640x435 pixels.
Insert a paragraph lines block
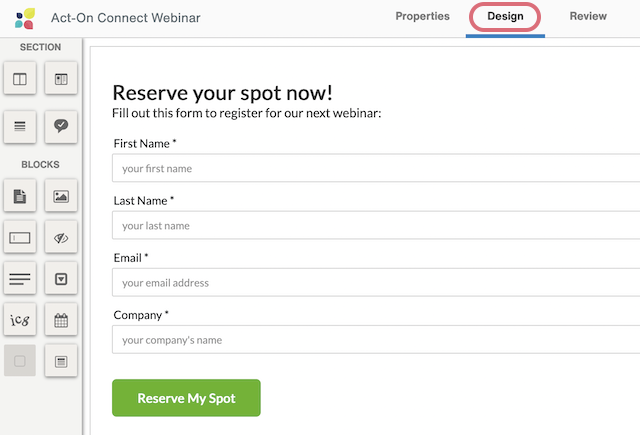pyautogui.click(x=20, y=279)
